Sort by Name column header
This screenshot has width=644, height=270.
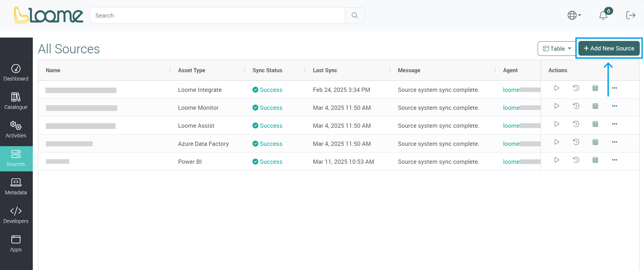53,70
